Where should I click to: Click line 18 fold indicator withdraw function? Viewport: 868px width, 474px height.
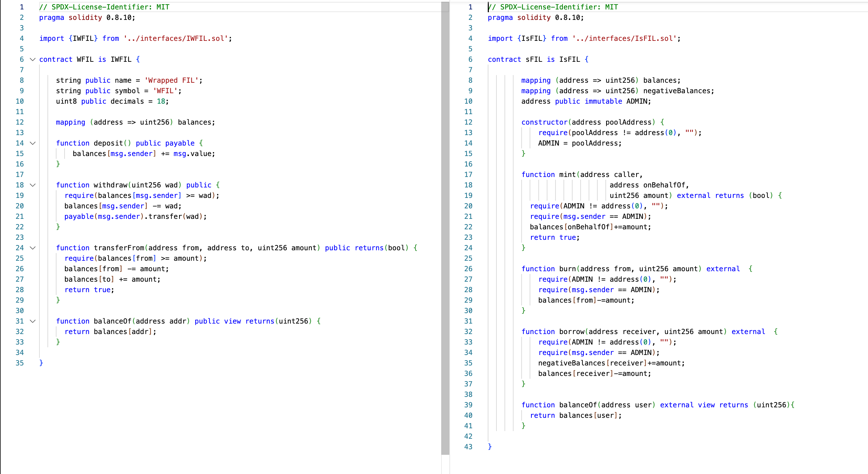click(x=33, y=185)
